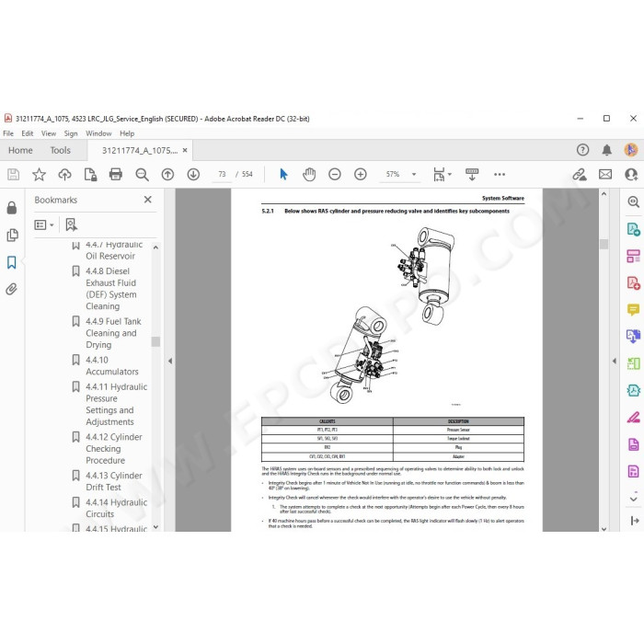Open Fill & Sign pen tool
Screen dimensions: 644x644
pos(633,418)
